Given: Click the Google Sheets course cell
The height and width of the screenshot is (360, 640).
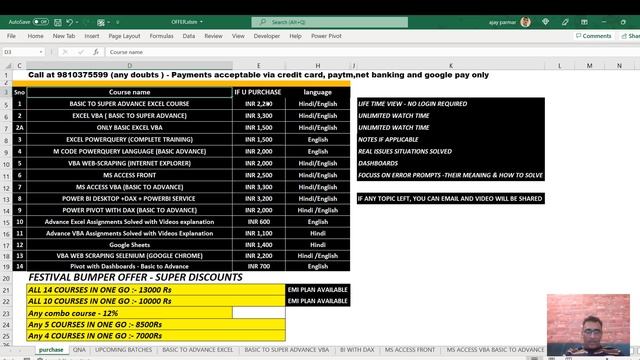Looking at the screenshot, I should (x=129, y=245).
